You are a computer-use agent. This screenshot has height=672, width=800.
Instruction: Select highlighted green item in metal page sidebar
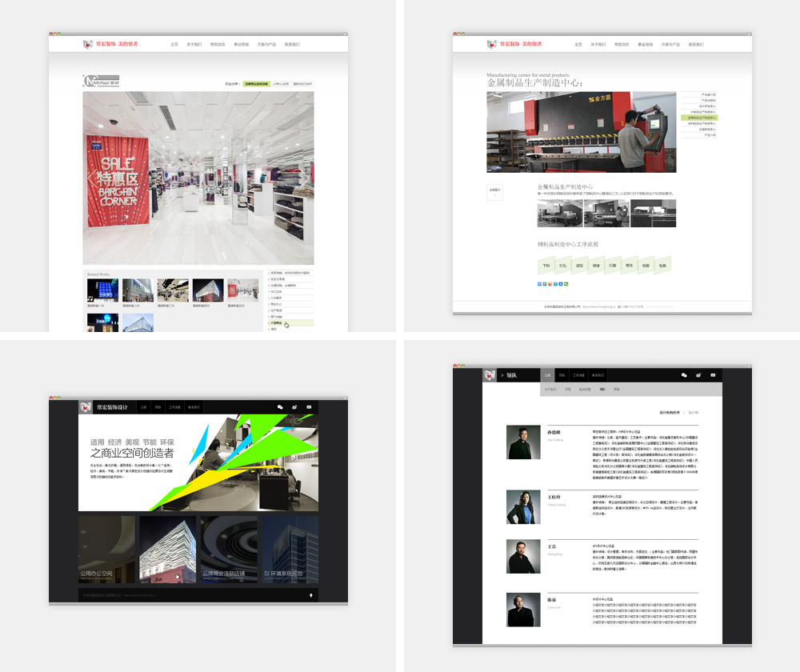point(699,118)
